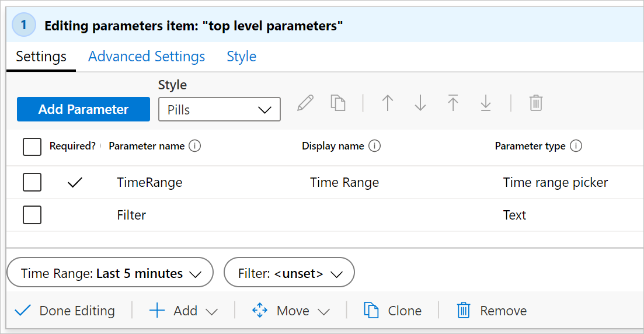Viewport: 644px width, 334px height.
Task: Click the move up arrow icon
Action: (x=388, y=103)
